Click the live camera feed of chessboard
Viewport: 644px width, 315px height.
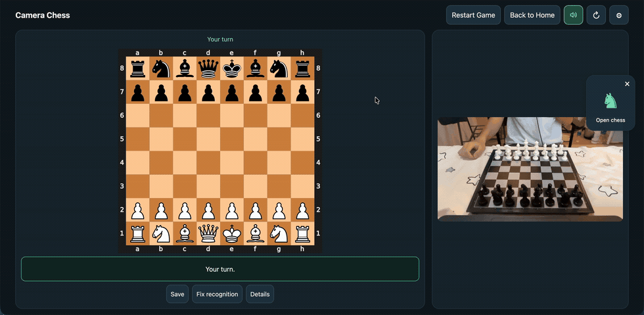click(530, 170)
